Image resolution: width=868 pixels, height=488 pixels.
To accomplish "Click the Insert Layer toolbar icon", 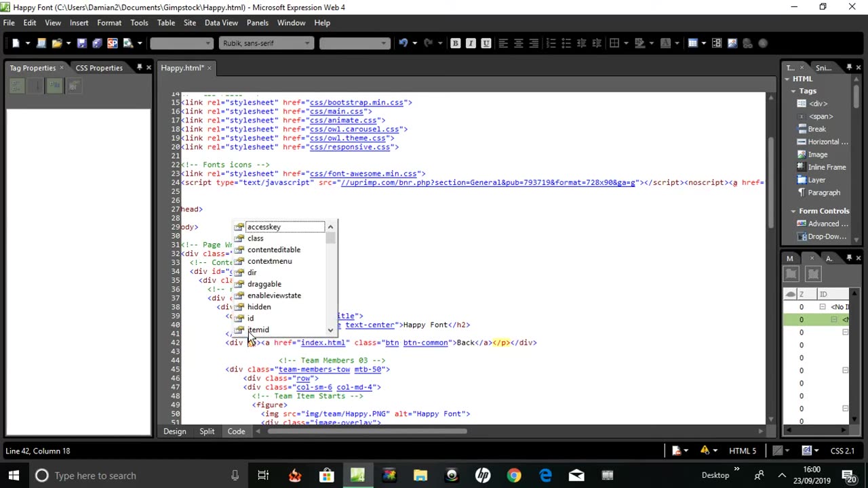I will pyautogui.click(x=717, y=43).
